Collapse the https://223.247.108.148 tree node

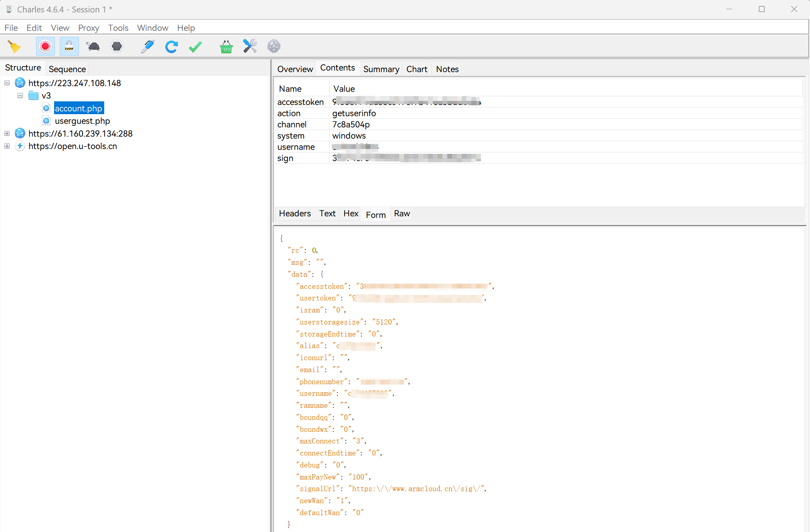pos(7,83)
